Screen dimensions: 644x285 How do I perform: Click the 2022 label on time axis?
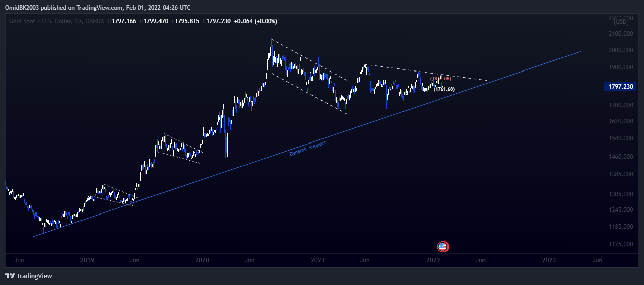pos(433,260)
